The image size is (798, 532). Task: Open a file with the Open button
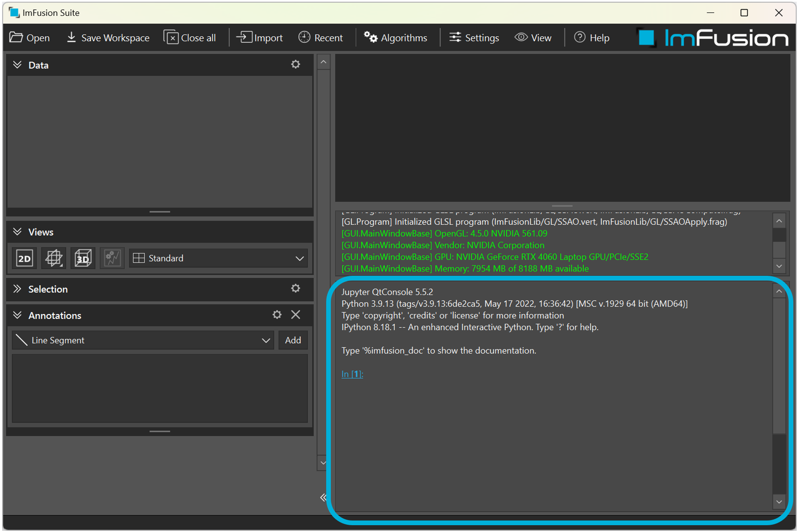point(30,38)
